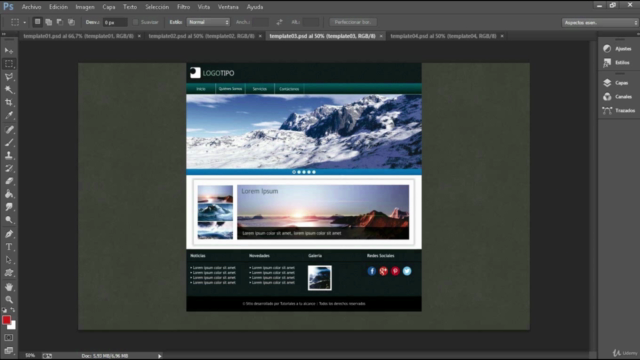Toggle Quick Mask mode
Screen dimensions: 640x360
point(9,338)
